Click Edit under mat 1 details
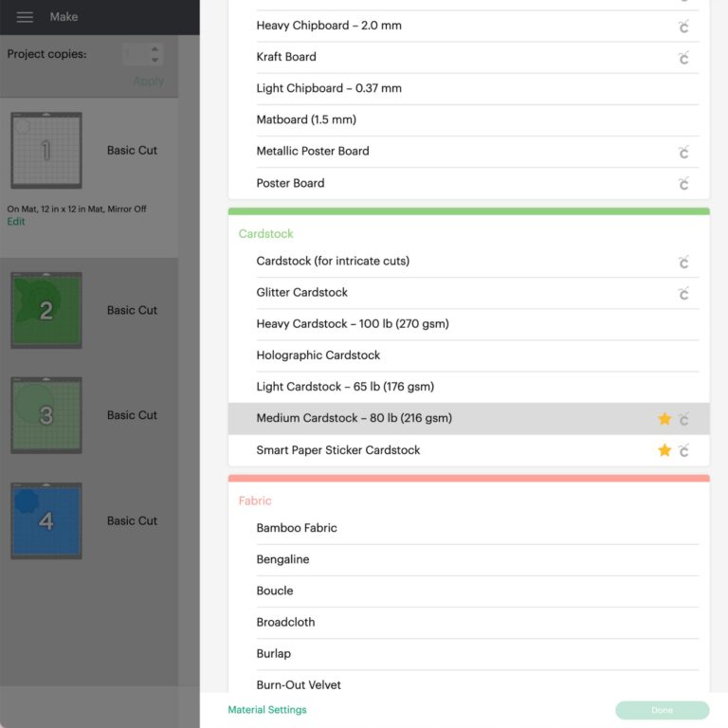This screenshot has width=728, height=728. click(x=16, y=222)
